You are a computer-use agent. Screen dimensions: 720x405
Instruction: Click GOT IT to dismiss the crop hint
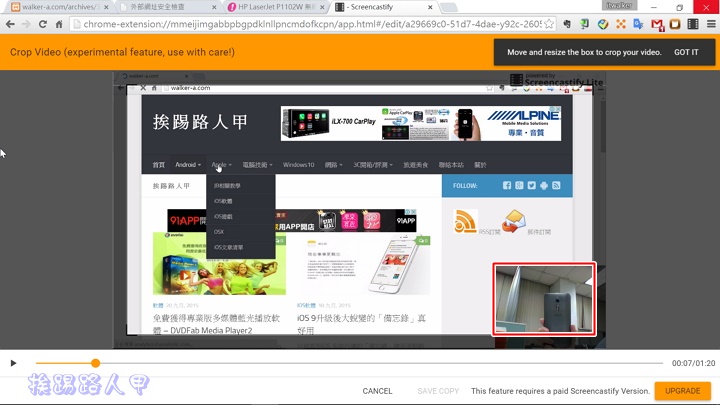(686, 52)
